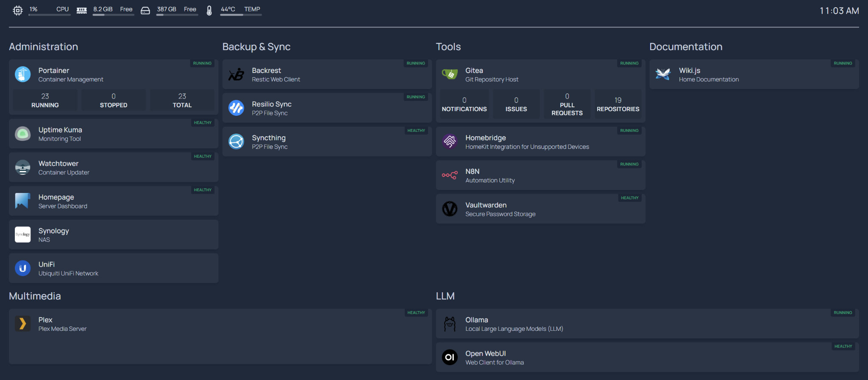Image resolution: width=868 pixels, height=380 pixels.
Task: Collapse the Multimedia group heading
Action: click(35, 296)
